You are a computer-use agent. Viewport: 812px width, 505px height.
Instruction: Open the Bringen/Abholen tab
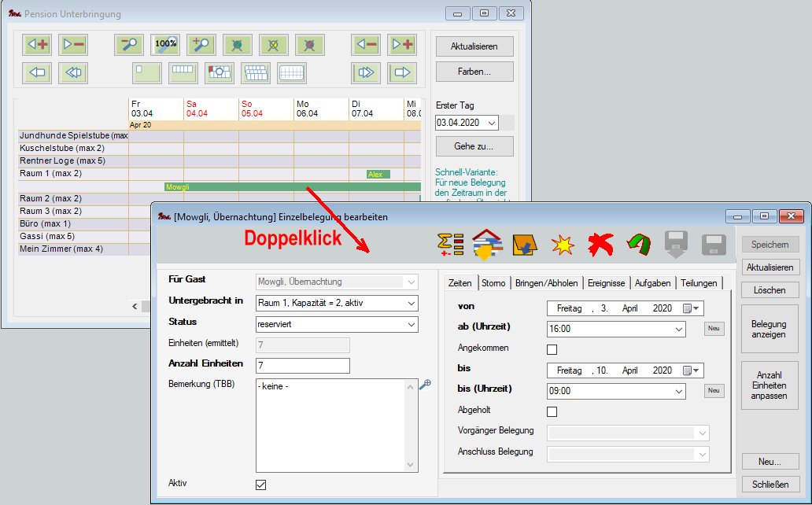click(546, 283)
